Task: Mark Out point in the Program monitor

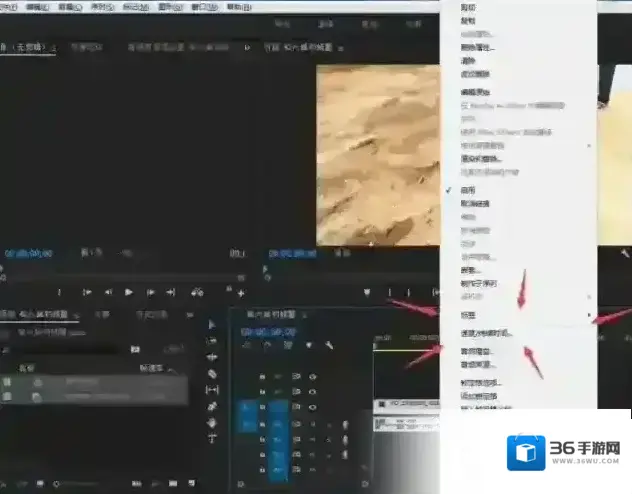Action: point(408,292)
